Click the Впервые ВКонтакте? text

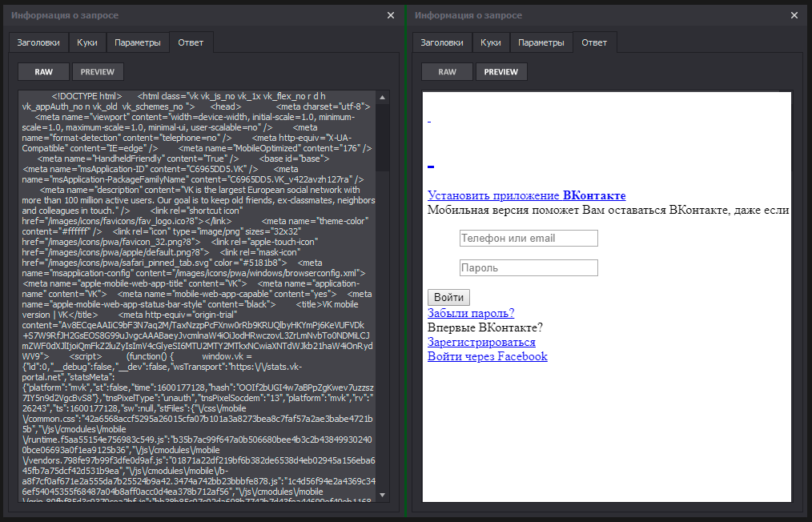(484, 327)
